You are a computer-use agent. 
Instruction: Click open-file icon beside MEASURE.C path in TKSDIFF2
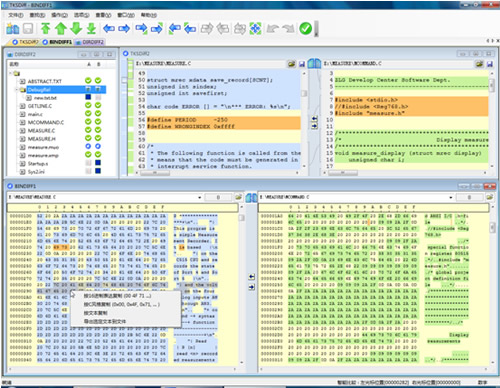pyautogui.click(x=291, y=64)
